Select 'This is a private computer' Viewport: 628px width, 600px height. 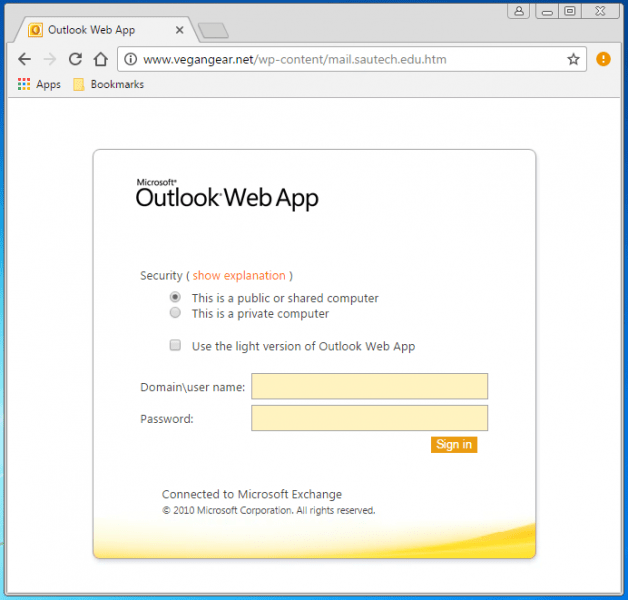[x=175, y=312]
